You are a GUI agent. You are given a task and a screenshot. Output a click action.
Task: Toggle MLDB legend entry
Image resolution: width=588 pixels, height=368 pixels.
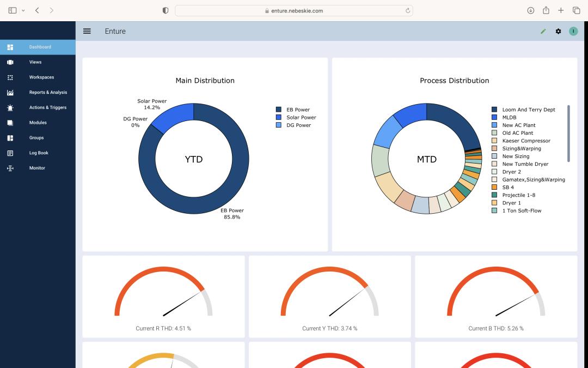(504, 118)
